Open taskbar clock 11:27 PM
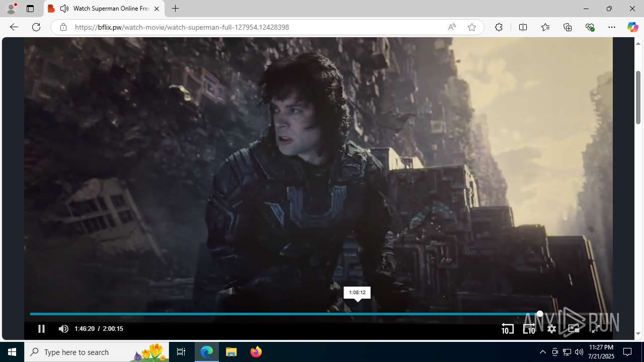This screenshot has width=644, height=362. [601, 352]
